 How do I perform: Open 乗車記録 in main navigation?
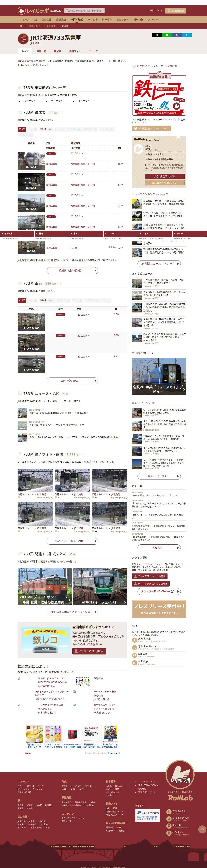pyautogui.click(x=138, y=20)
